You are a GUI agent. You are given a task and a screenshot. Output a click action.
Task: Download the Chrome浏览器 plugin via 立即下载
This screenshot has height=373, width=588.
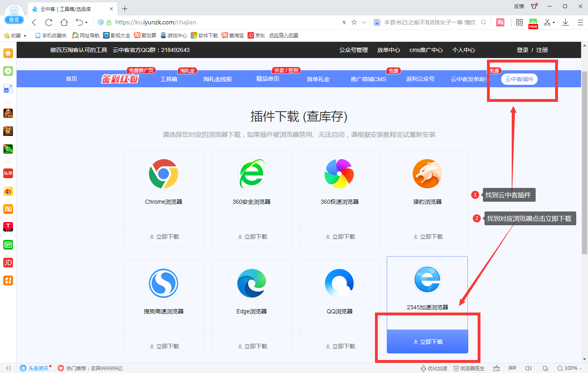click(164, 236)
